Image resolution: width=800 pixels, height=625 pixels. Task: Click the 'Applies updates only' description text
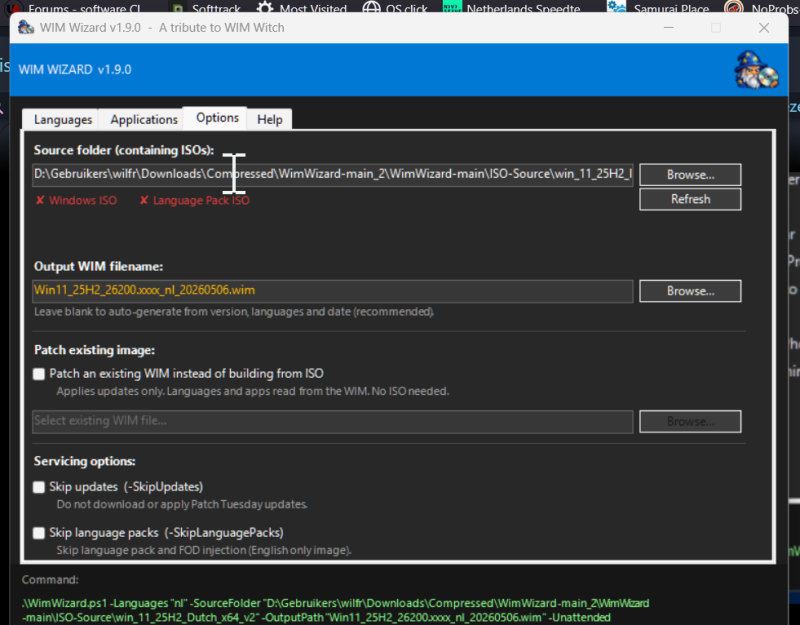point(253,391)
